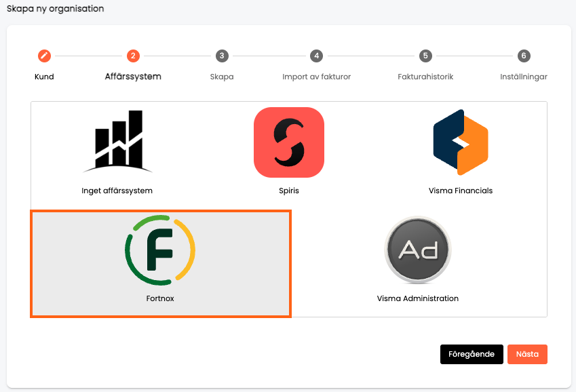Choose the red Spiris logo
Viewport: 576px width, 392px height.
(x=289, y=142)
